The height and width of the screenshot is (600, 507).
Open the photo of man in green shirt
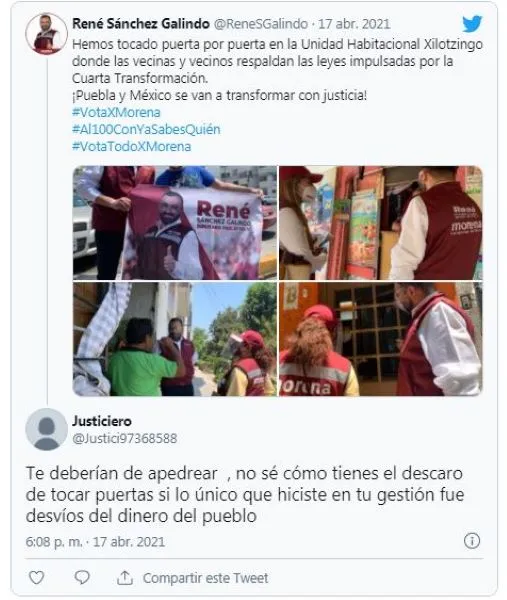coord(175,339)
